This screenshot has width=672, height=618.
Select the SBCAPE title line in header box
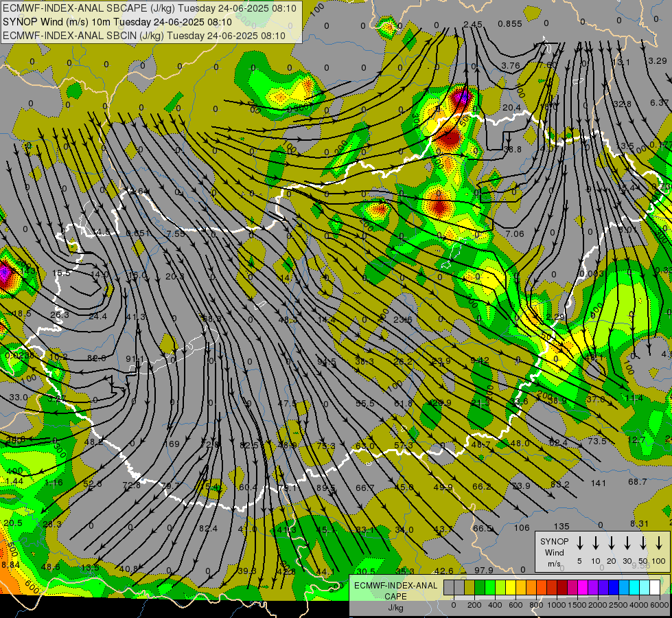click(x=149, y=8)
